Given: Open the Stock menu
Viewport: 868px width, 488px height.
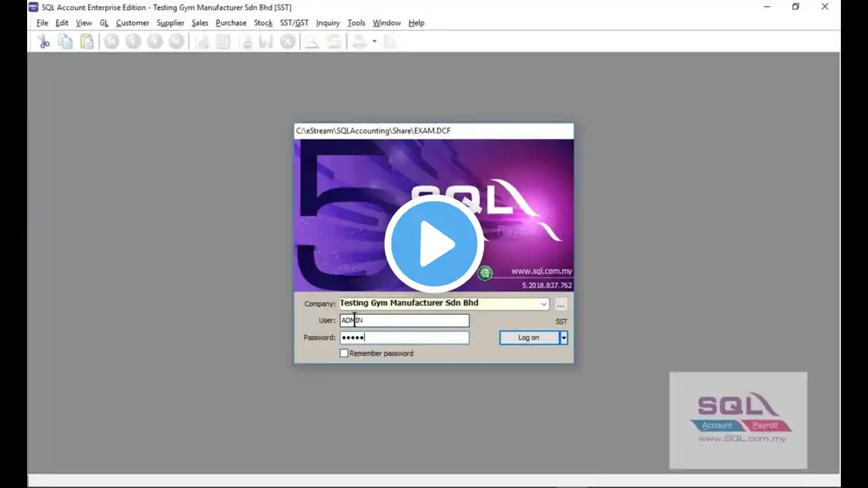Looking at the screenshot, I should 263,23.
